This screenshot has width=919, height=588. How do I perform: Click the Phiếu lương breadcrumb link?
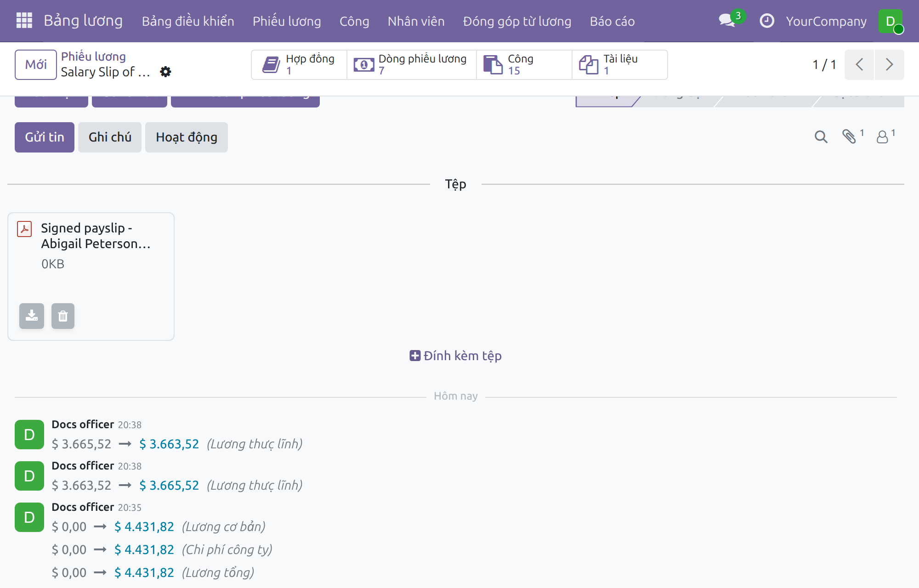pyautogui.click(x=93, y=57)
